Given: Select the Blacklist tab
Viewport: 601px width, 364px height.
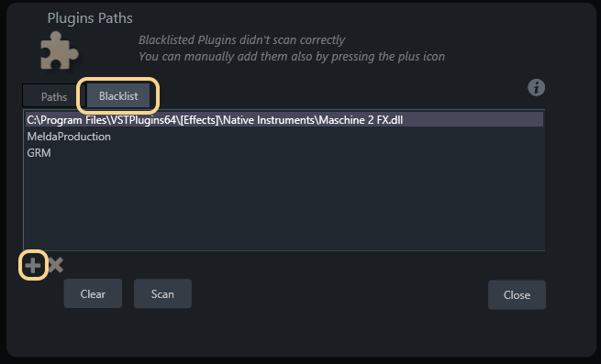Looking at the screenshot, I should point(118,95).
